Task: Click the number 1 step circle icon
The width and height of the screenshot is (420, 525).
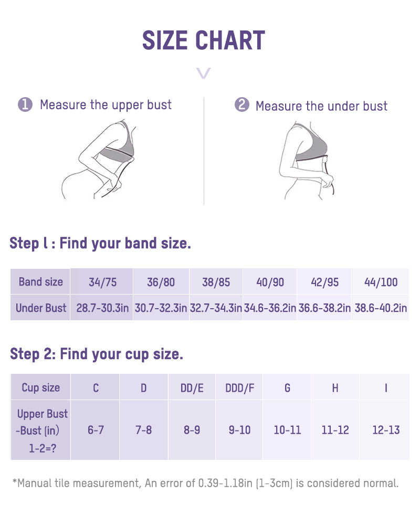Action: (25, 105)
